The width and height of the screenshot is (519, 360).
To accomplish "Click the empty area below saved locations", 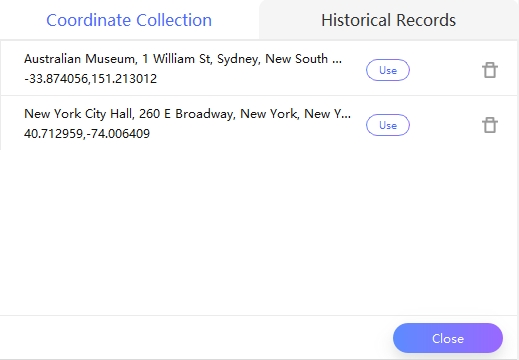I will pos(259,232).
